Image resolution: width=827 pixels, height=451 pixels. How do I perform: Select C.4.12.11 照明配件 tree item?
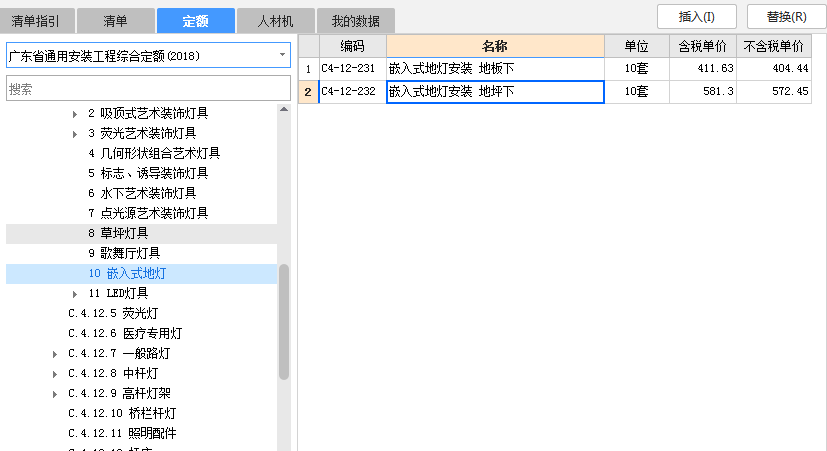click(x=122, y=434)
